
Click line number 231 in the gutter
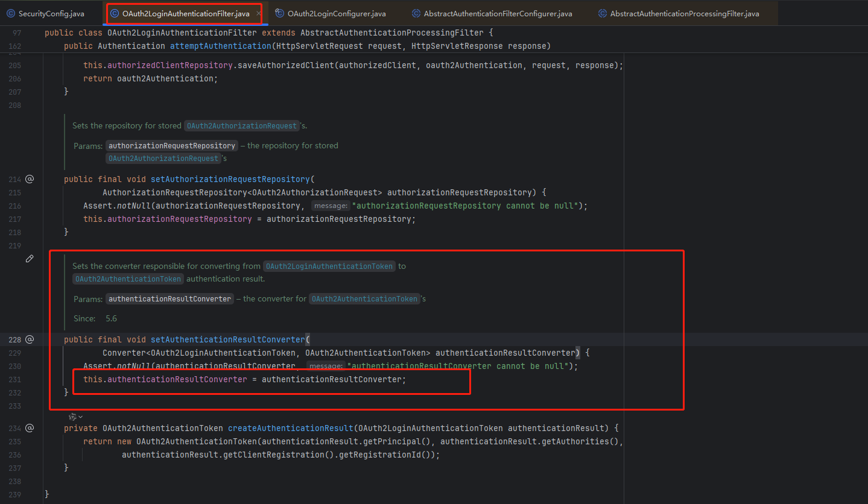coord(14,379)
